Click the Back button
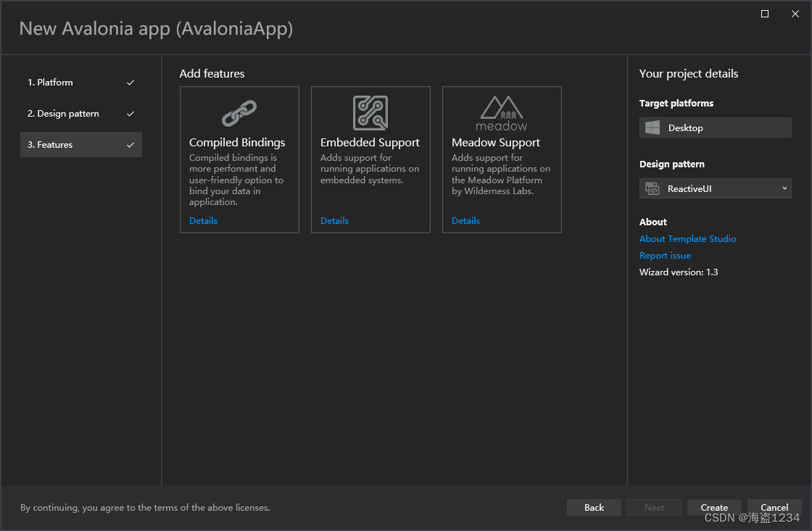812x531 pixels. (x=594, y=508)
